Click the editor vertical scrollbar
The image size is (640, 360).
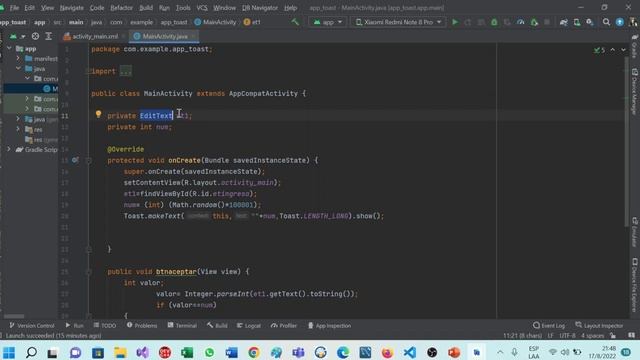click(627, 143)
